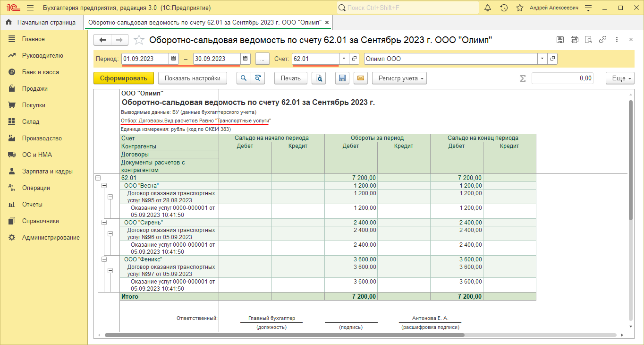Click the Печать button

pos(291,78)
